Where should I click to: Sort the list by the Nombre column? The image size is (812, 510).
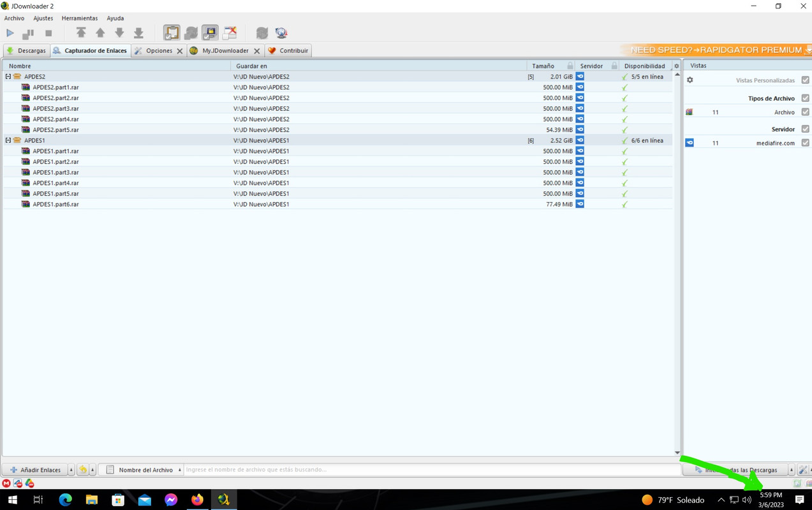[116, 66]
